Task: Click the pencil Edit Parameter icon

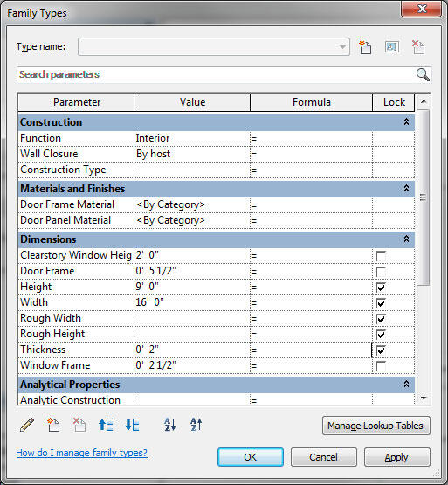Action: click(x=27, y=425)
